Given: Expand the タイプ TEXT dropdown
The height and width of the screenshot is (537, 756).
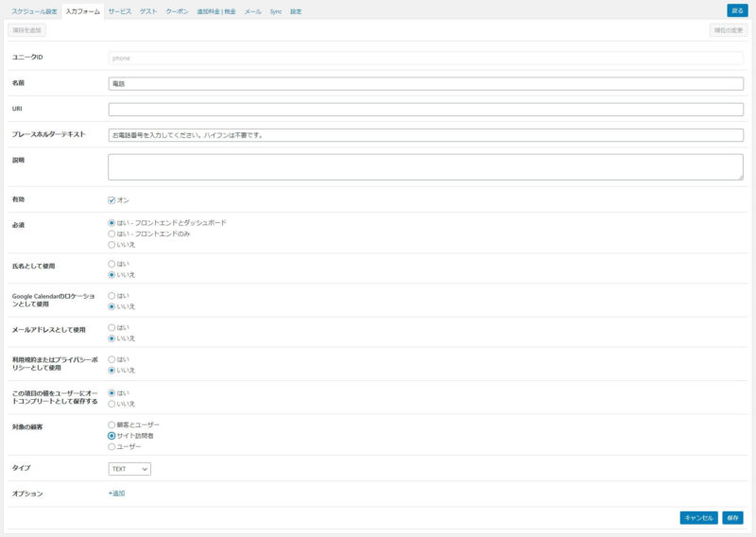Looking at the screenshot, I should [x=130, y=469].
